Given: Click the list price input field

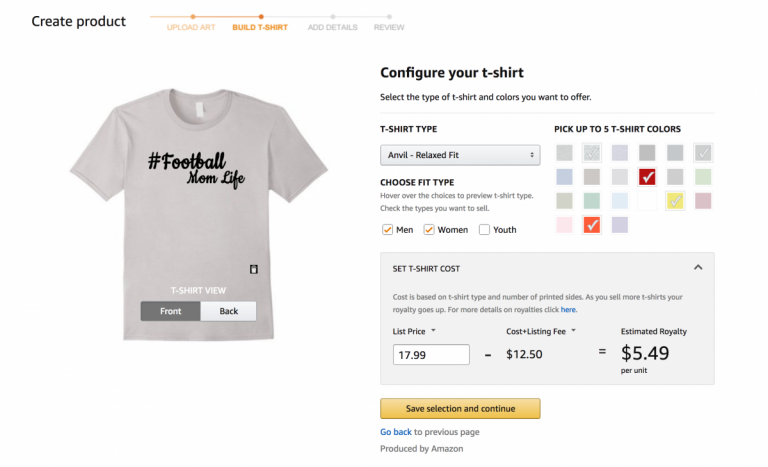Looking at the screenshot, I should coord(431,354).
